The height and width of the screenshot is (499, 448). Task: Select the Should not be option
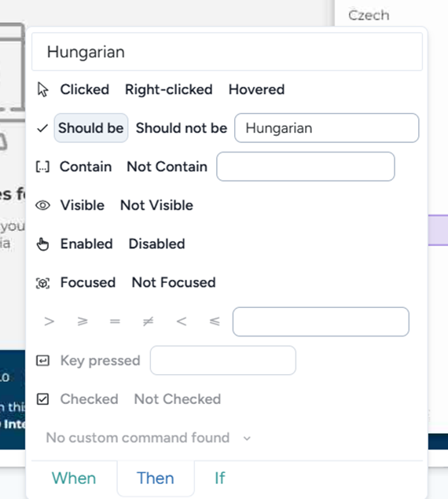click(182, 128)
